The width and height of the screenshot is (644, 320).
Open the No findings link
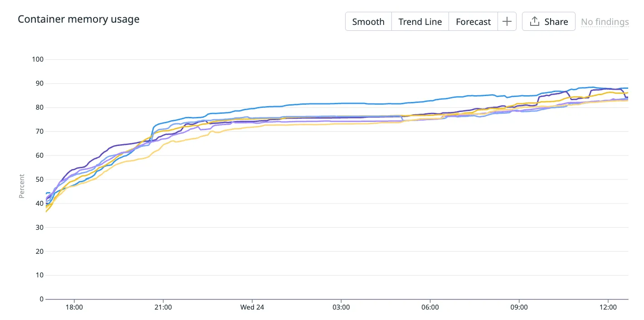click(605, 22)
